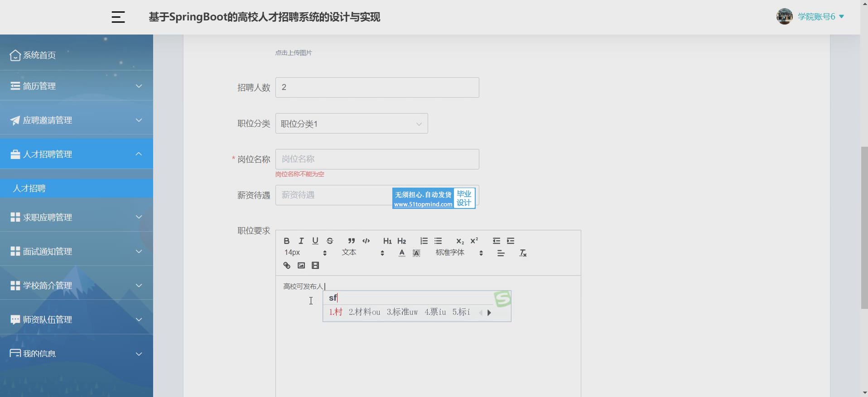Select 人才招聘 submenu item
Image resolution: width=868 pixels, height=397 pixels.
point(77,188)
